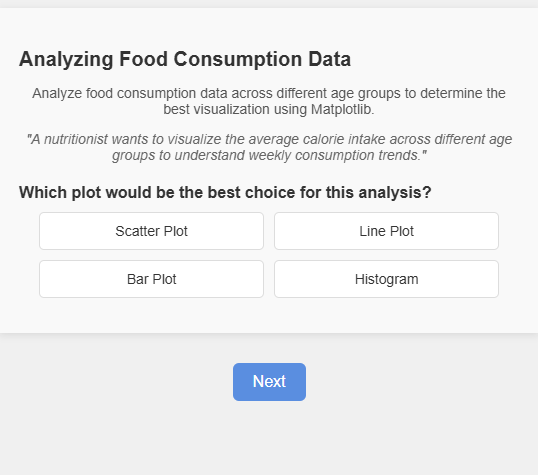Select the Scatter Plot answer option
This screenshot has height=475, width=538.
coord(151,231)
